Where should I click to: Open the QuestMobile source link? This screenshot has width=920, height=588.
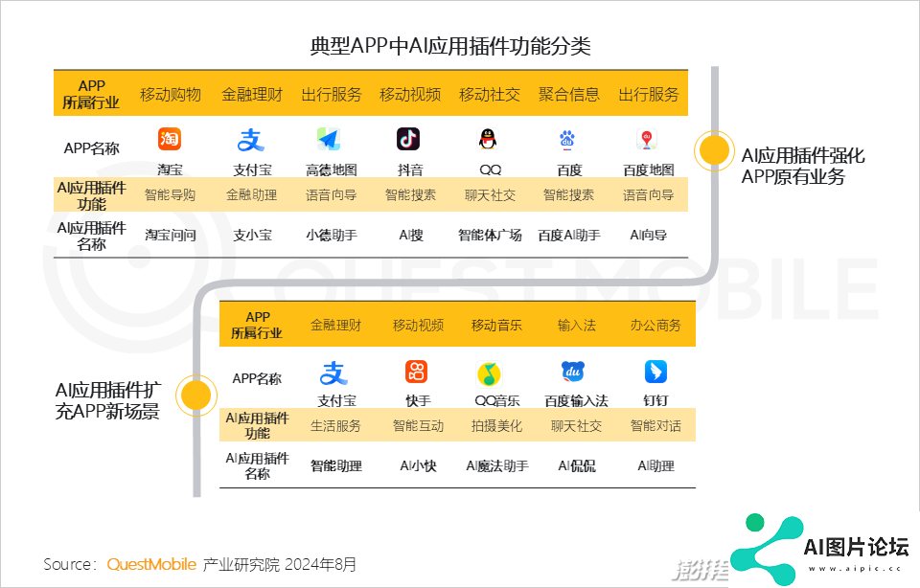151,565
